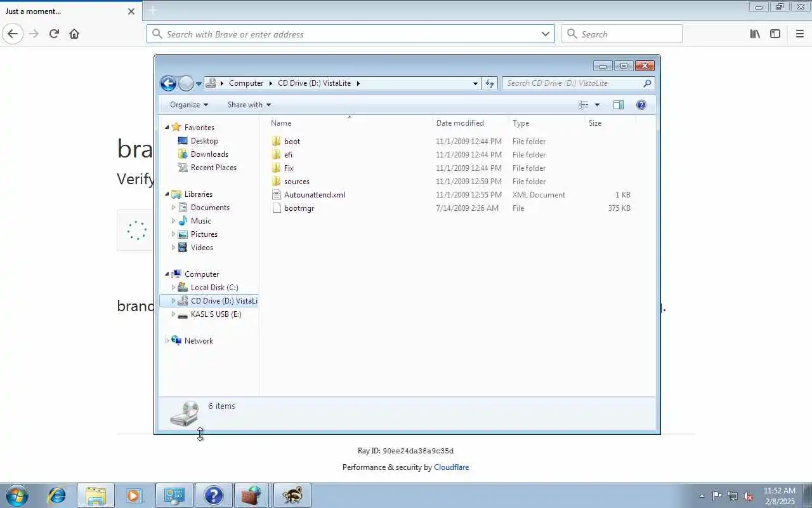812x508 pixels.
Task: Follow the Cloudflare link
Action: [x=451, y=467]
